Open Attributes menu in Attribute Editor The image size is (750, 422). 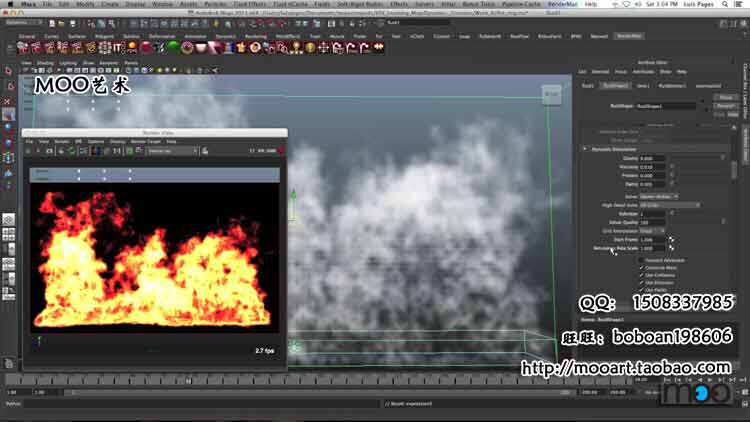[643, 72]
